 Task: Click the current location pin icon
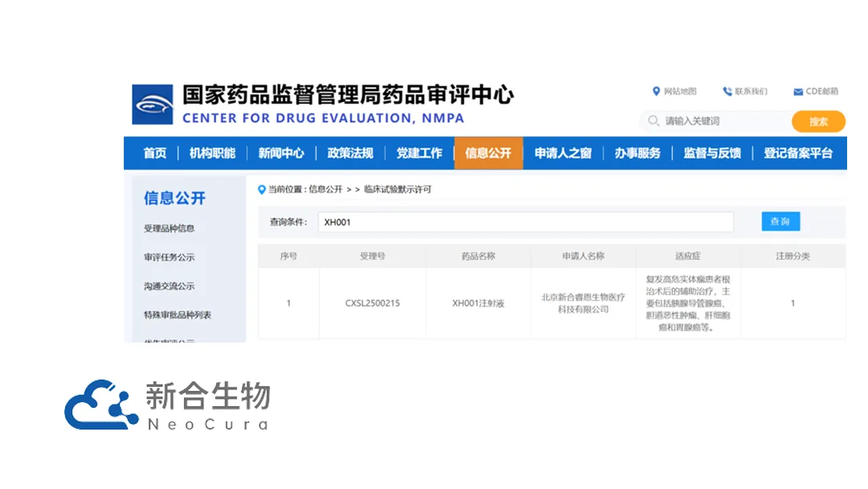point(261,190)
